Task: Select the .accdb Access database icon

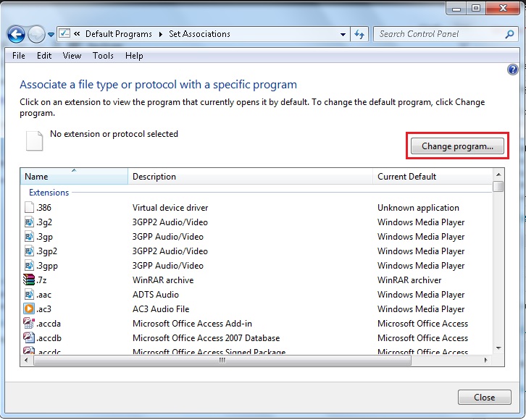Action: 29,338
